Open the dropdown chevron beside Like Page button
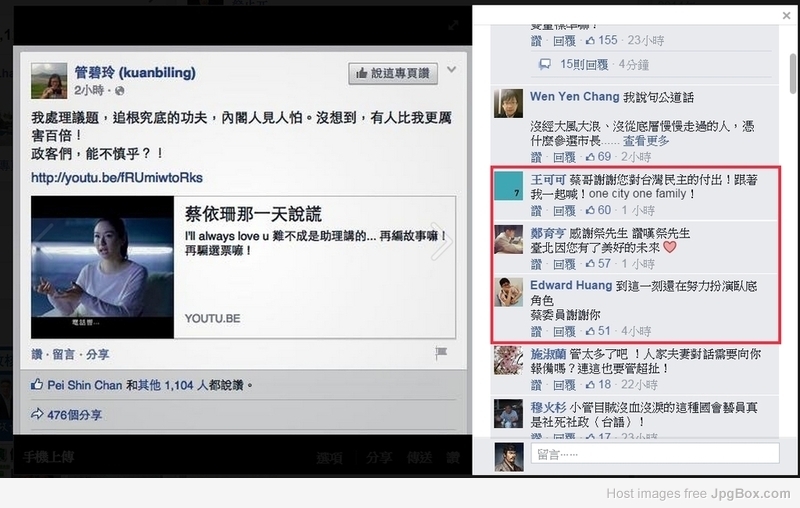Screen dimensions: 800x508 pos(452,69)
